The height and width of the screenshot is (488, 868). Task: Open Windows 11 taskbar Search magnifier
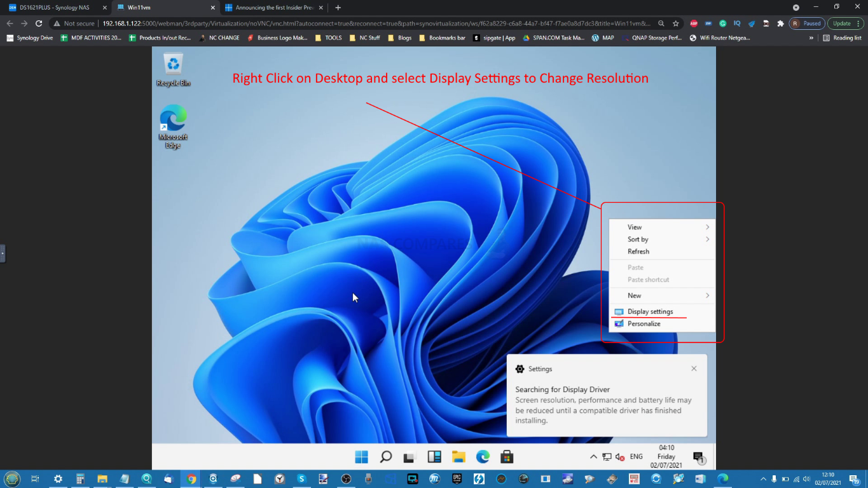click(386, 457)
